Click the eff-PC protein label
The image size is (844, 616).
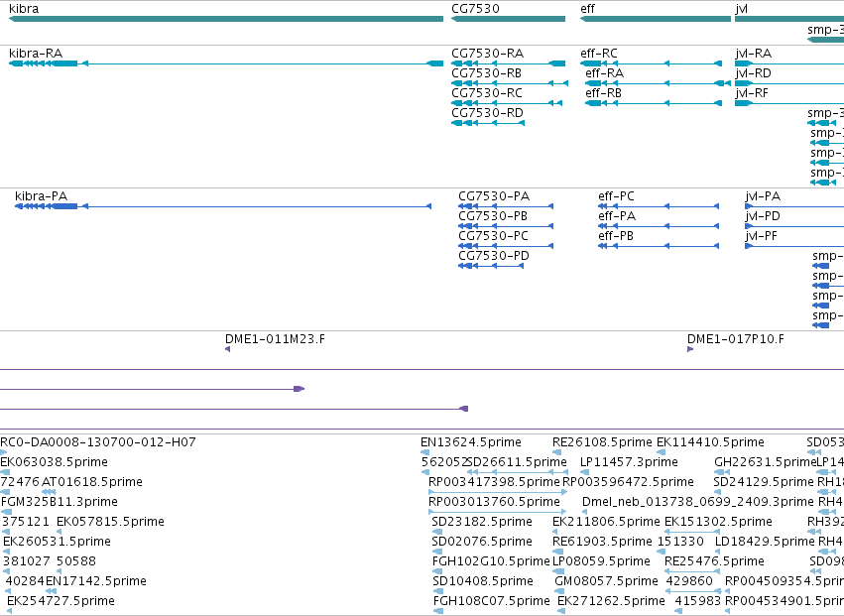click(x=616, y=196)
